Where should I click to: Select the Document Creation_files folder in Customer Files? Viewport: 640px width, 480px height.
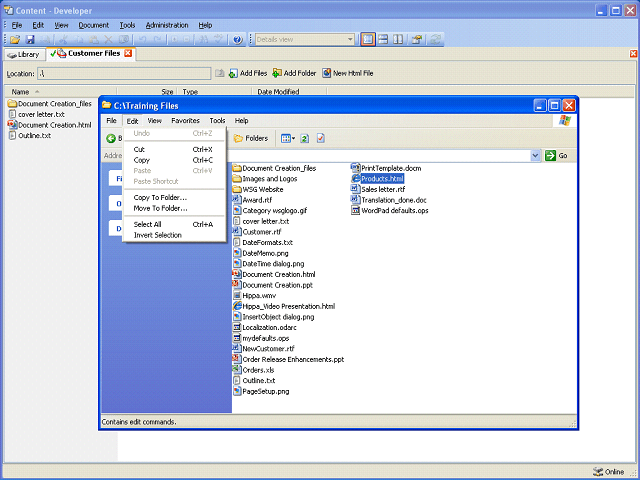point(49,104)
